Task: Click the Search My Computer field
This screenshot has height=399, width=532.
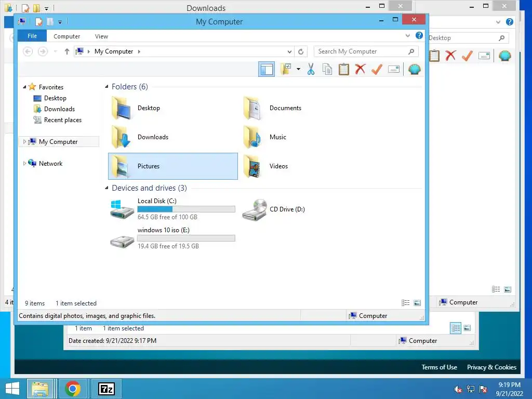Action: tap(366, 51)
